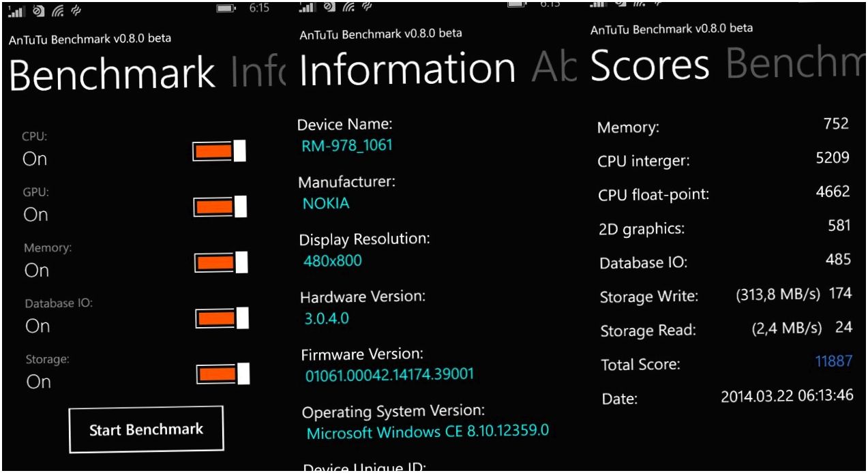Disable the Database IO switch
This screenshot has height=473, width=868.
222,318
